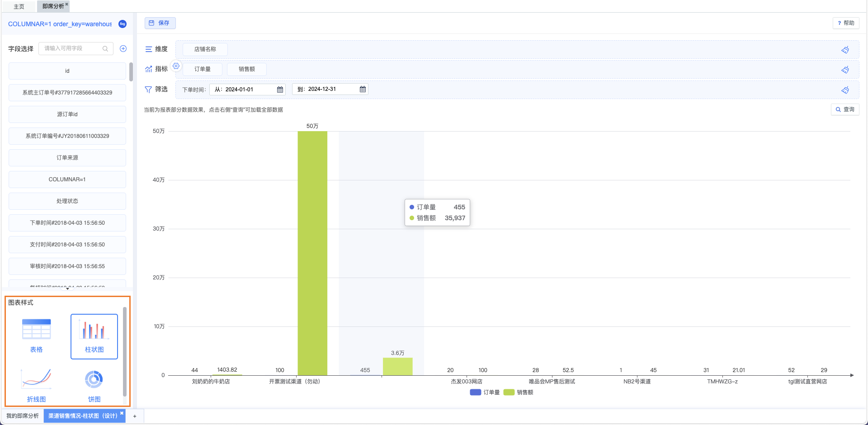Clear the filter row with broom icon

coord(845,90)
